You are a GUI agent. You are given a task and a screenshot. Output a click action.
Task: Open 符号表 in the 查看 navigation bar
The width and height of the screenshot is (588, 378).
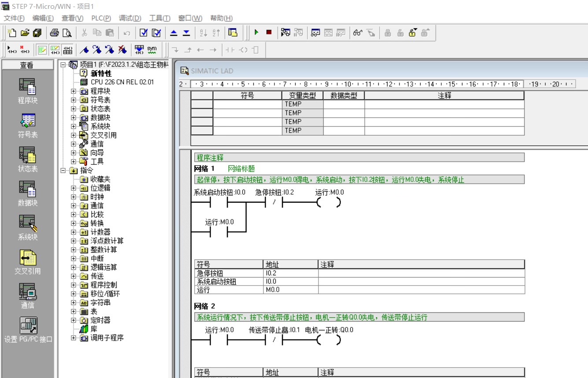(27, 126)
